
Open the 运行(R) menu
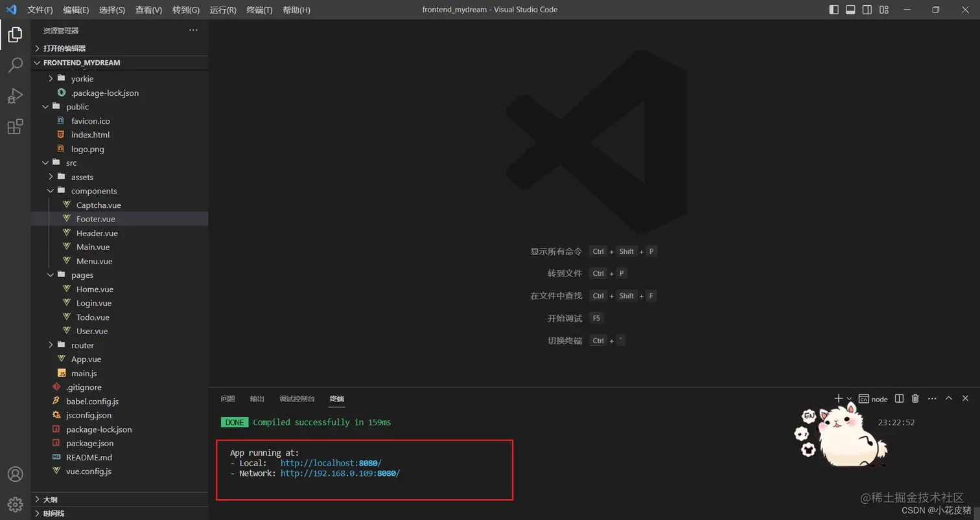223,10
